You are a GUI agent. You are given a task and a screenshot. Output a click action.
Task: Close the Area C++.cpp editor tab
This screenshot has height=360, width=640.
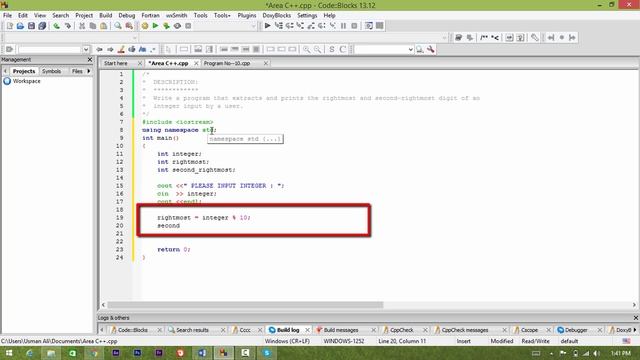tap(196, 63)
